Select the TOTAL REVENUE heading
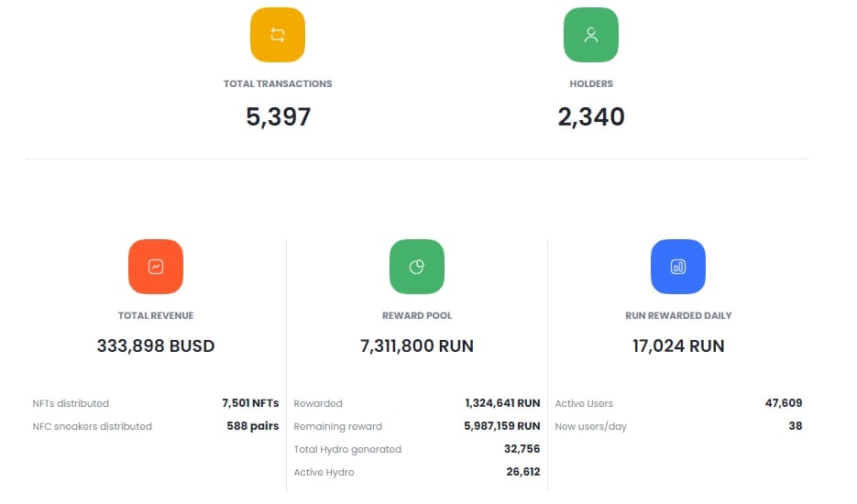Image resolution: width=857 pixels, height=504 pixels. click(156, 315)
